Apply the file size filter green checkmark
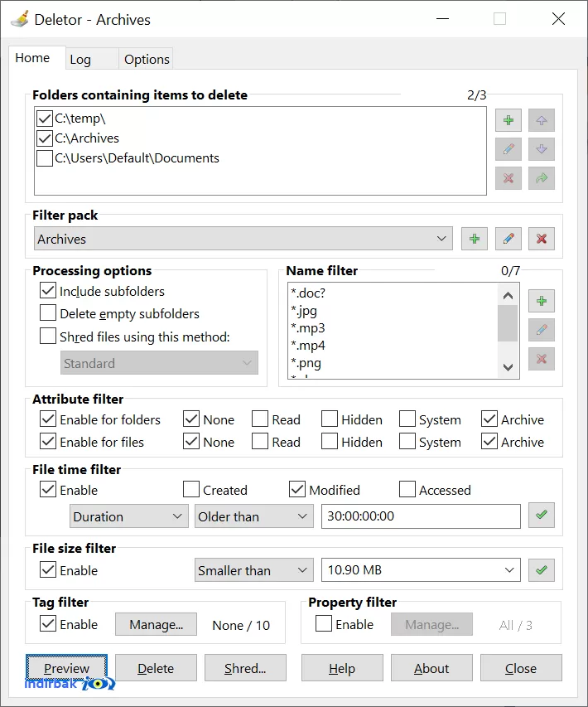The width and height of the screenshot is (588, 707). point(541,570)
